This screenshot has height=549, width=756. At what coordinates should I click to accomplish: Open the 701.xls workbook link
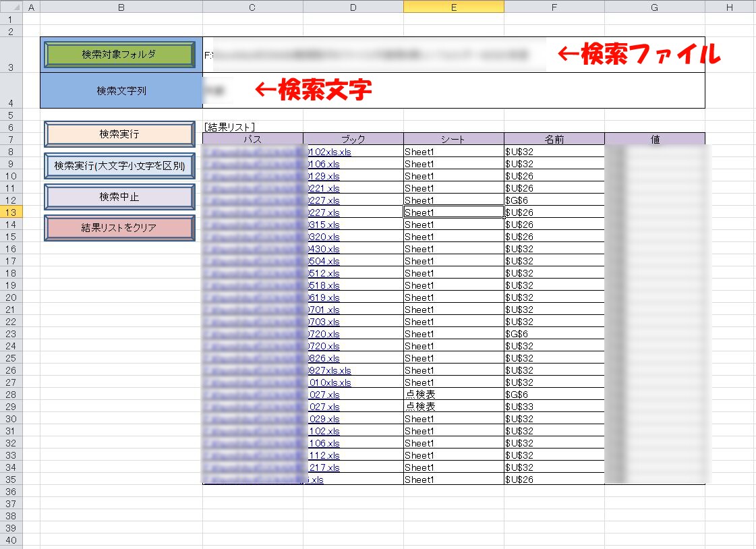324,310
